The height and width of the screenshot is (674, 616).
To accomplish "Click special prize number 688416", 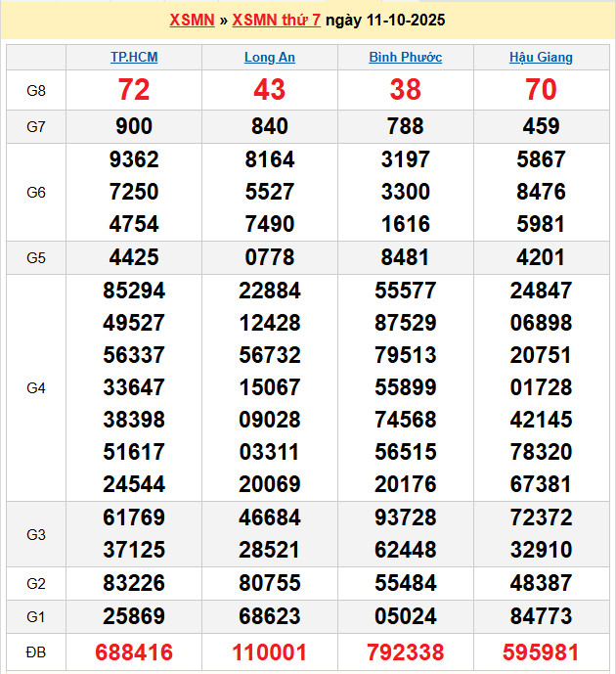I will [x=134, y=652].
